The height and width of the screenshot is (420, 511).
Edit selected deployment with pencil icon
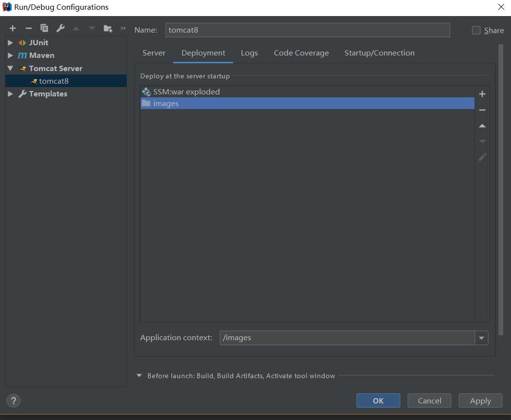click(482, 157)
